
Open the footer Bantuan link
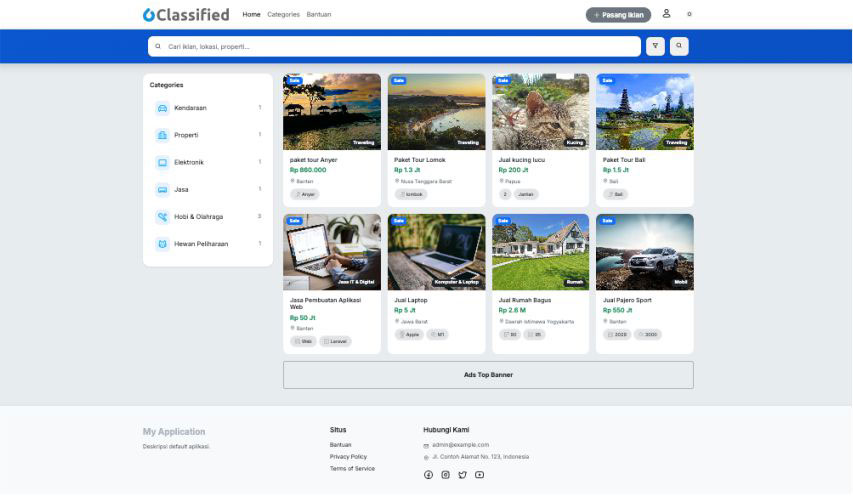[341, 445]
